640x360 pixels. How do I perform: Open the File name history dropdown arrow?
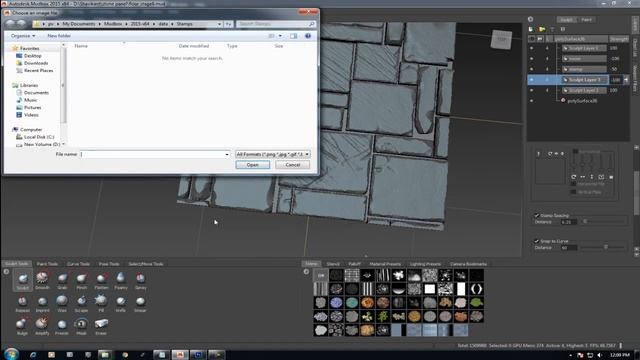227,154
